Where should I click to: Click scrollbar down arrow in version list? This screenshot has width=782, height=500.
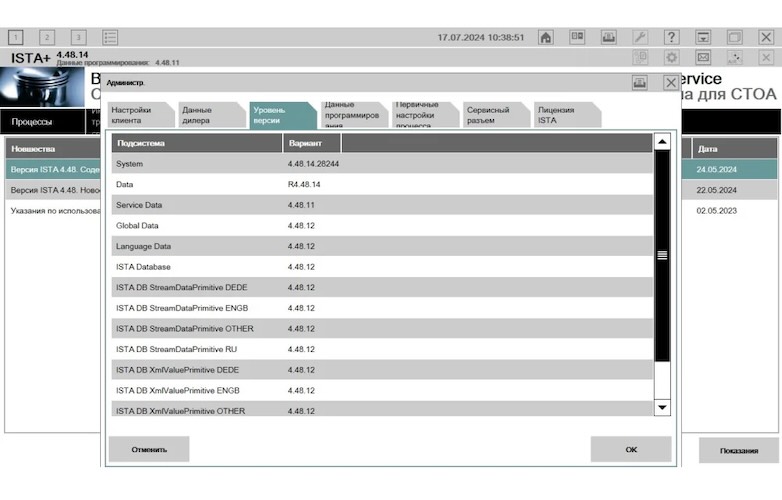(662, 407)
